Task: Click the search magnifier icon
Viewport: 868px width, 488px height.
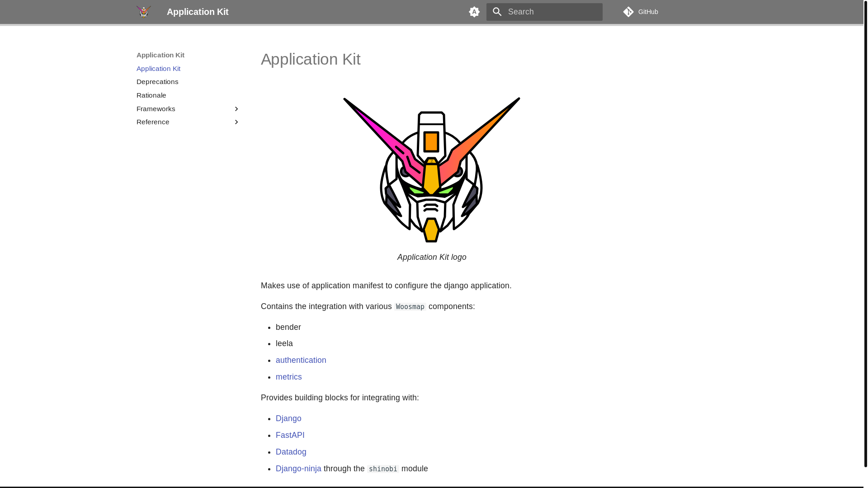Action: [497, 12]
